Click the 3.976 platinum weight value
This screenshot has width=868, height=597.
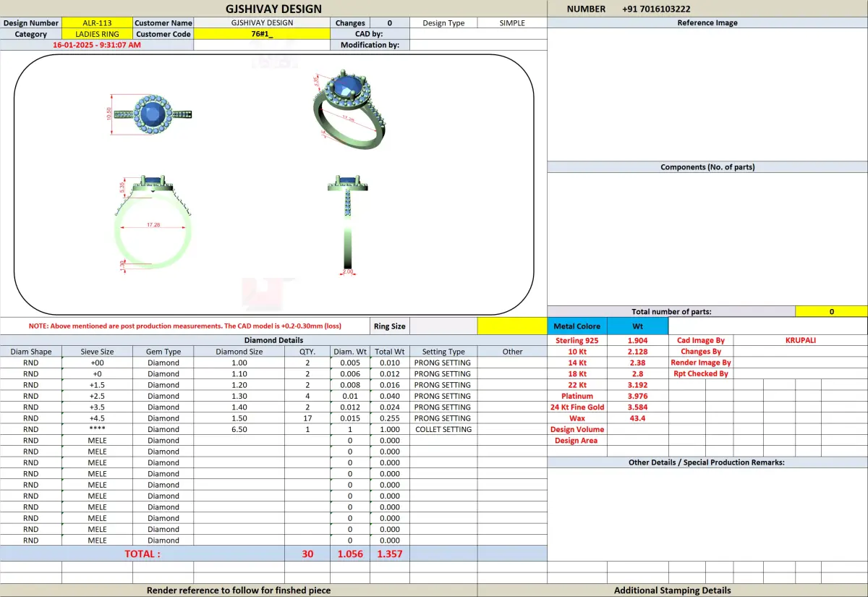(x=637, y=396)
